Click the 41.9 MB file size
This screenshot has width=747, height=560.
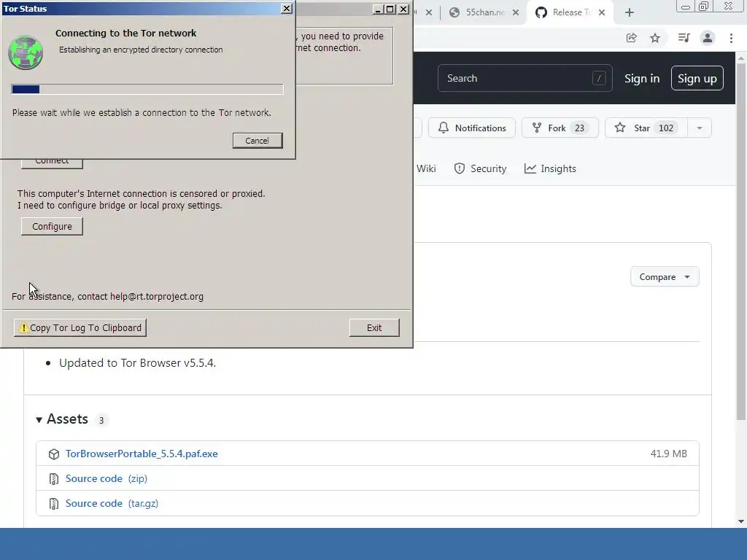pyautogui.click(x=668, y=454)
